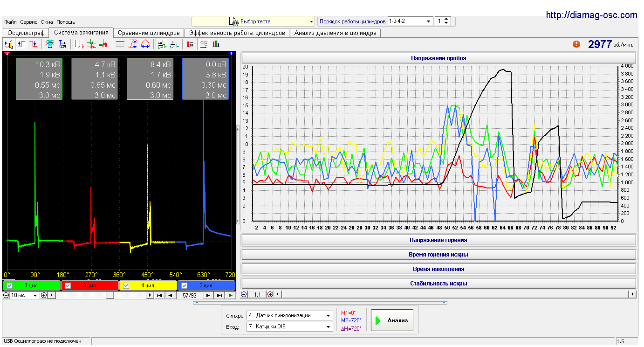Click the green cylinder 1 readout box

[39, 79]
